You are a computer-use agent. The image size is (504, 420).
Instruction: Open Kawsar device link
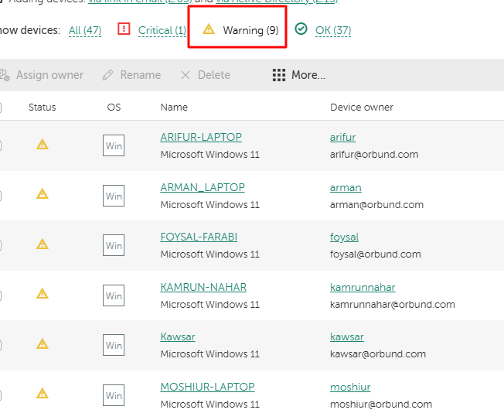click(x=178, y=336)
